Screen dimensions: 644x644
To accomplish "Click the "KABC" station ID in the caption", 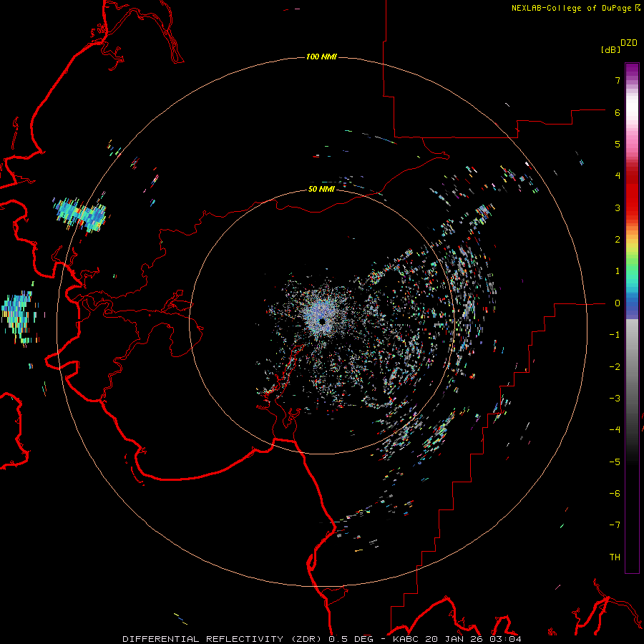I will point(406,639).
